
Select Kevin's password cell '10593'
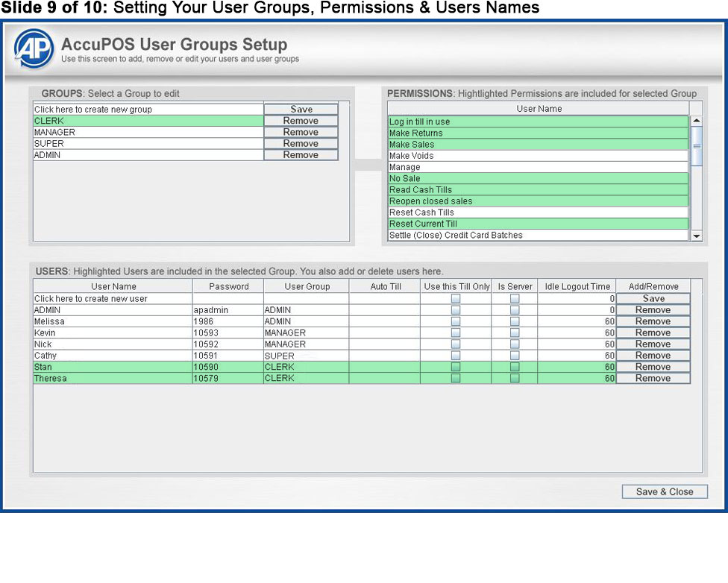click(228, 333)
